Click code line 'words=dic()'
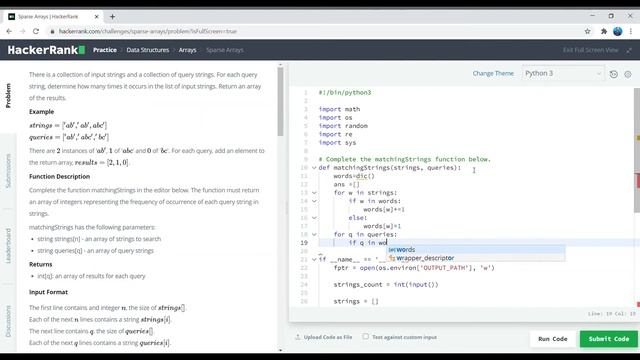This screenshot has height=360, width=640. click(354, 176)
